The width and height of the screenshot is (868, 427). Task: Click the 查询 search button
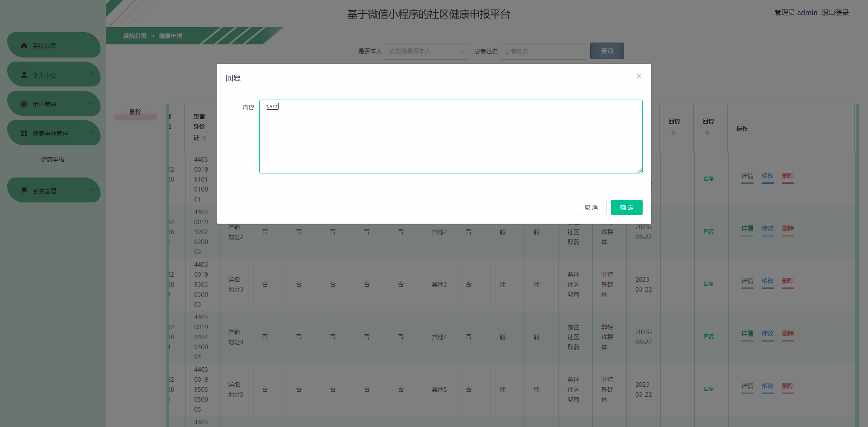point(607,51)
